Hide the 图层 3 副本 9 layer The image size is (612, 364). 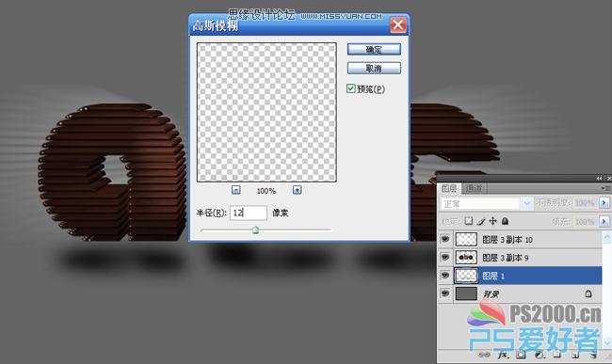(x=445, y=257)
